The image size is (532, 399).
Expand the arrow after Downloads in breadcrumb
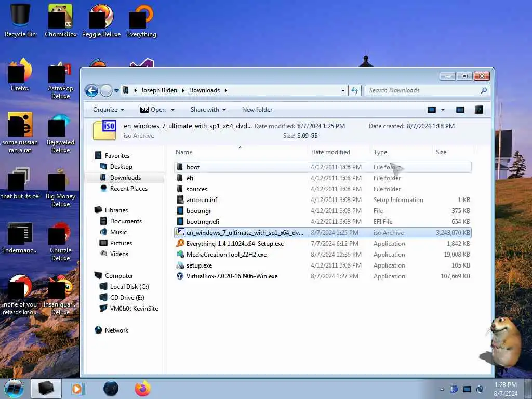[225, 90]
